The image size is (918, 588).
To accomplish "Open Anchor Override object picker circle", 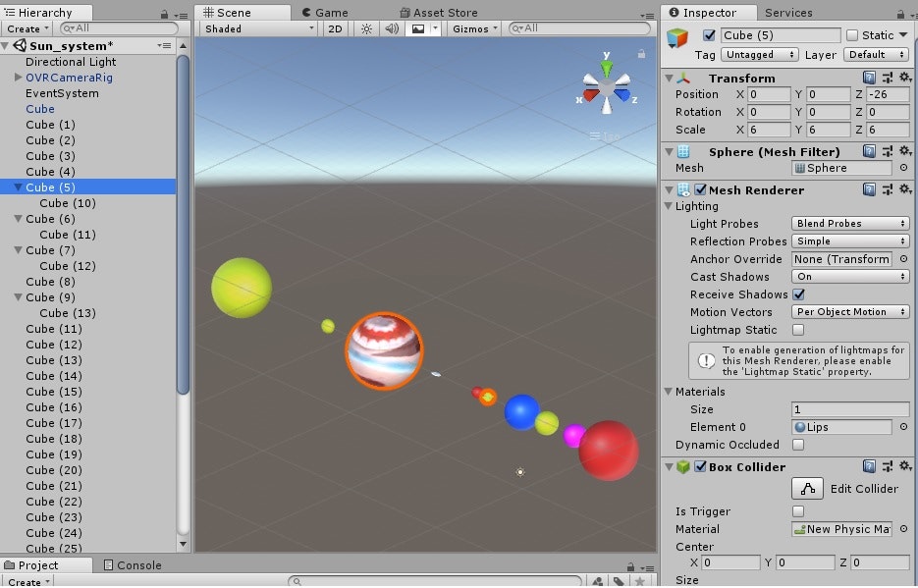I will tap(903, 258).
